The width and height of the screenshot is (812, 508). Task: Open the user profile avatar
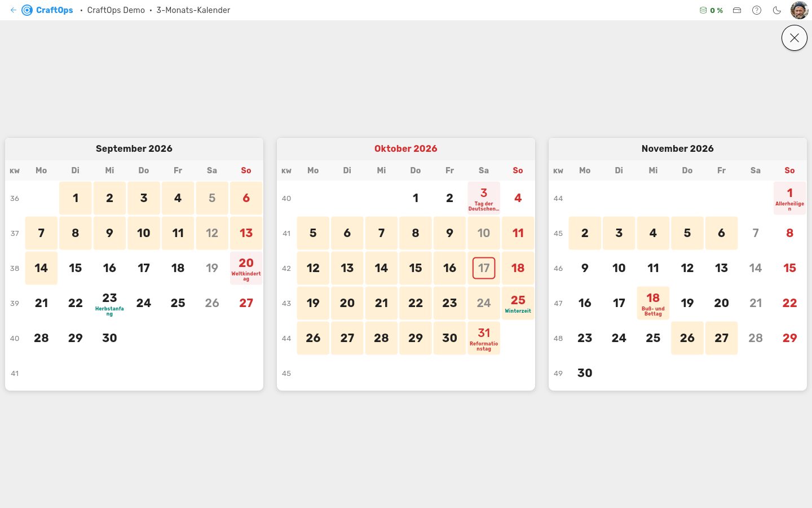coord(799,10)
